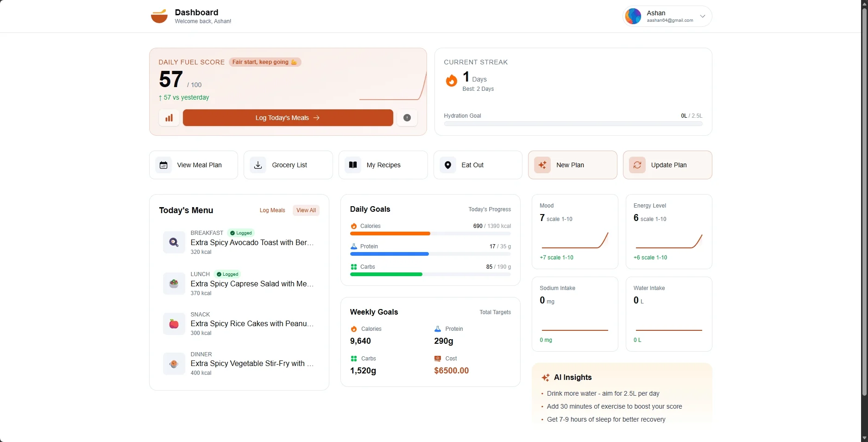The image size is (868, 442).
Task: Open the Mood tracking card
Action: pyautogui.click(x=575, y=232)
